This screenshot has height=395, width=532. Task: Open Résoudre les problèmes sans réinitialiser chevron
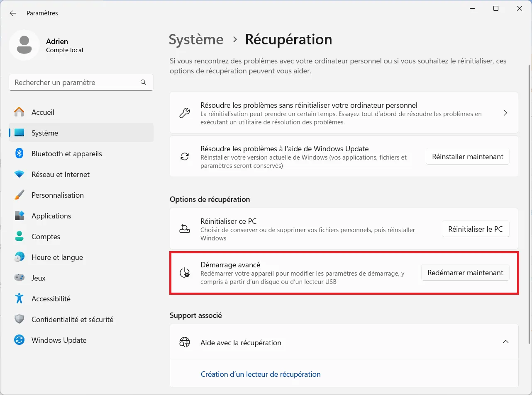[x=505, y=113]
